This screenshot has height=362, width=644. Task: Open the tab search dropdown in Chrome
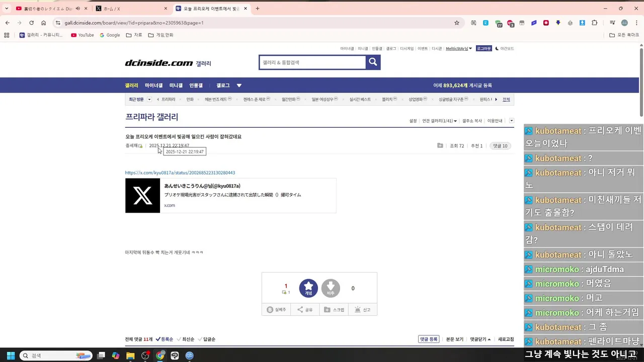click(7, 9)
